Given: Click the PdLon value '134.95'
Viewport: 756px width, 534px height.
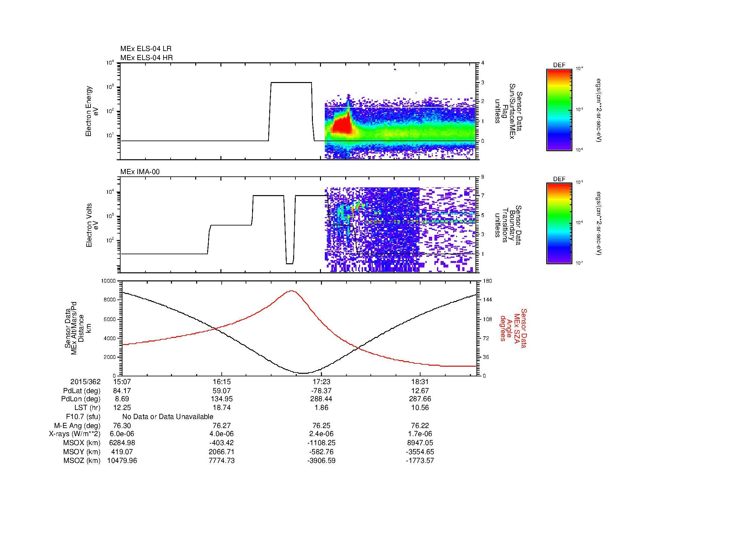Looking at the screenshot, I should [222, 399].
